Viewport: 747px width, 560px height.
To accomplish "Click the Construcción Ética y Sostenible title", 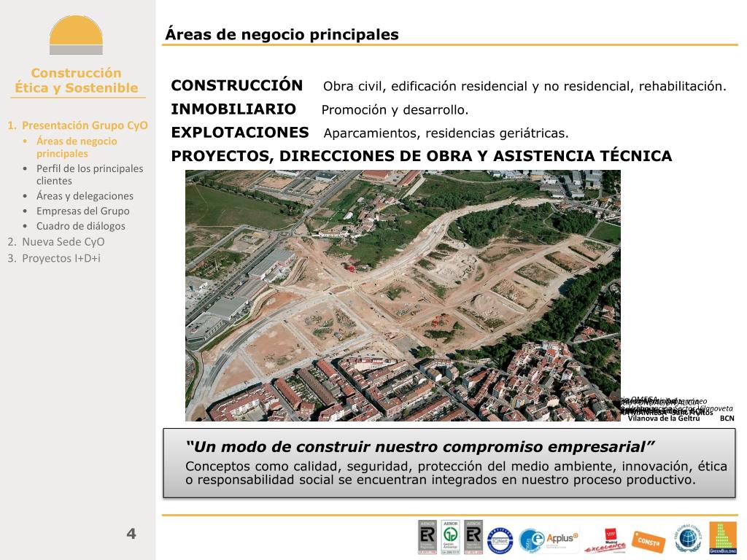I will 76,80.
